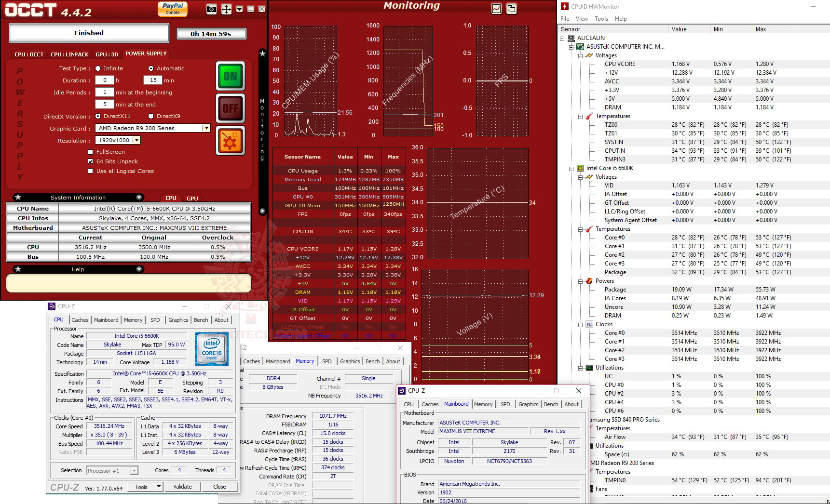Collapse the System Information panel arrow

[139, 197]
